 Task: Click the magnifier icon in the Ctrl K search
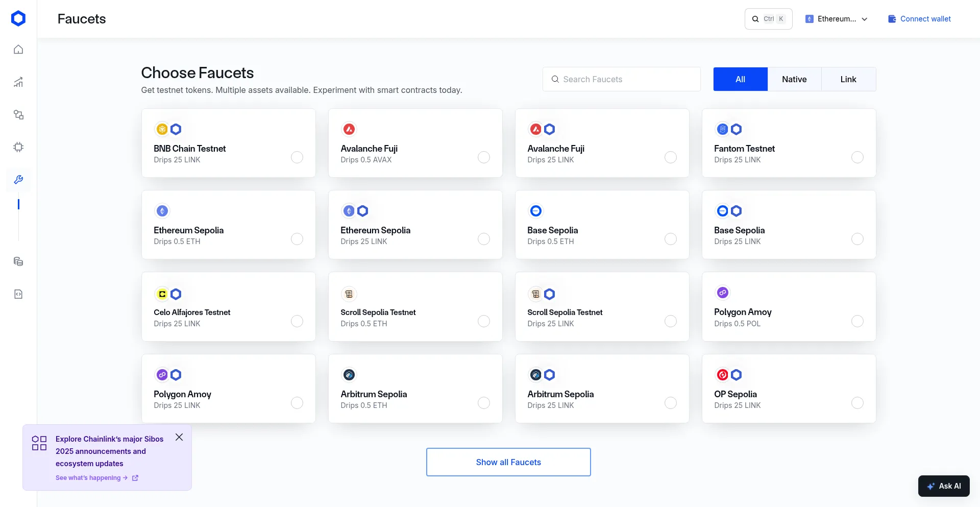click(755, 19)
